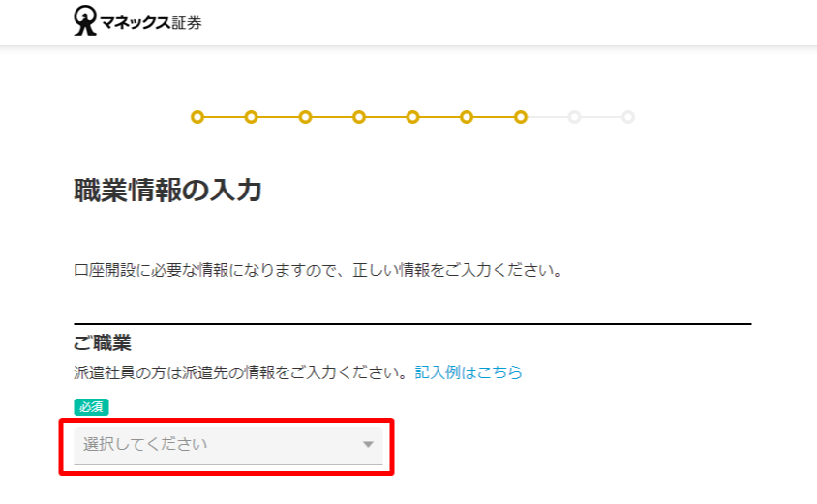
Task: Open the 選択してください occupation dropdown
Action: 228,446
